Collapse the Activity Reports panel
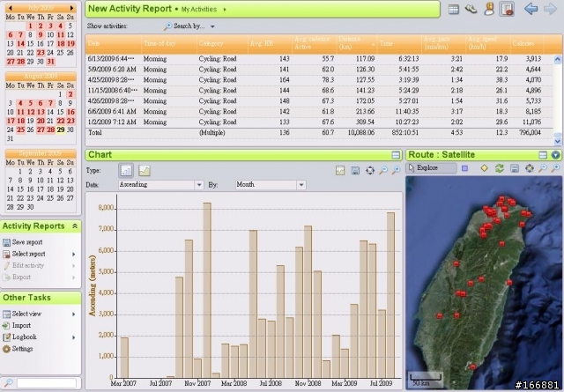 pos(74,226)
